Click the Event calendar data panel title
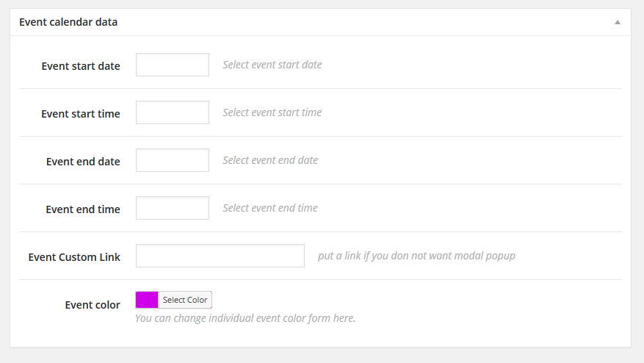The width and height of the screenshot is (644, 363). point(68,22)
